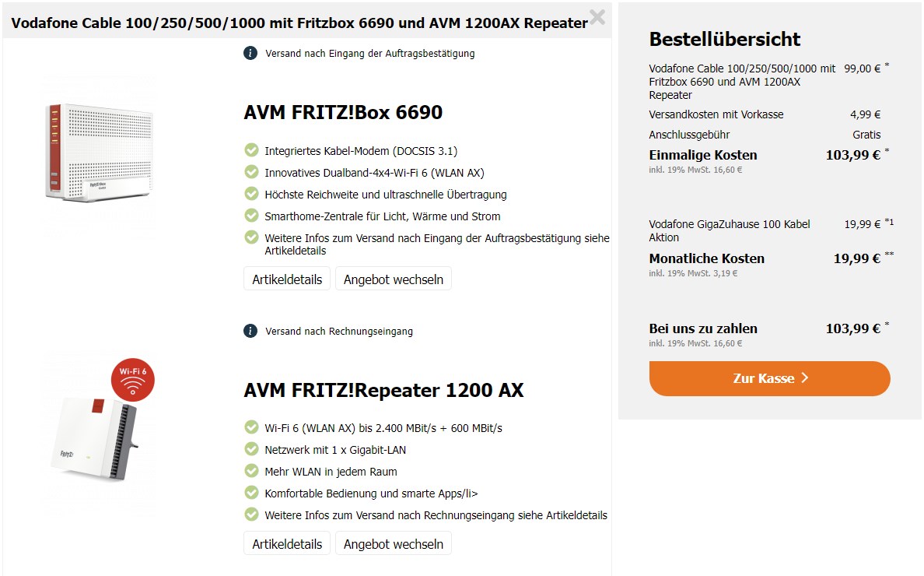Click Angebot wechseln for FRITZ!Box 6690
This screenshot has height=576, width=924.
point(393,279)
